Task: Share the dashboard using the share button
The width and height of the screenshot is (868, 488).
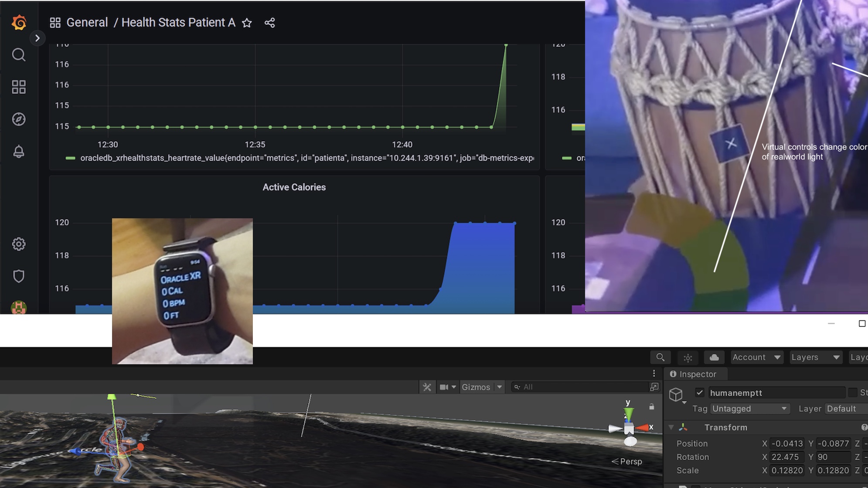Action: pyautogui.click(x=269, y=23)
